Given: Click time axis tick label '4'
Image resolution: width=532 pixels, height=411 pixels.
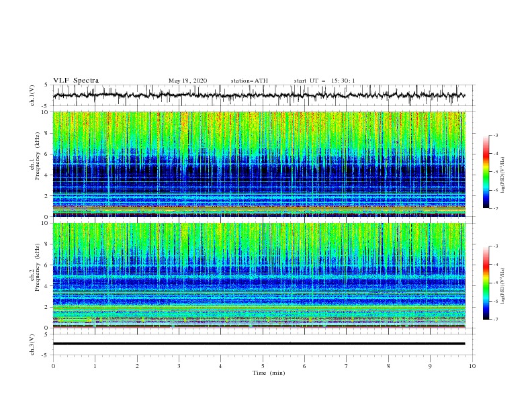Looking at the screenshot, I should coord(220,366).
